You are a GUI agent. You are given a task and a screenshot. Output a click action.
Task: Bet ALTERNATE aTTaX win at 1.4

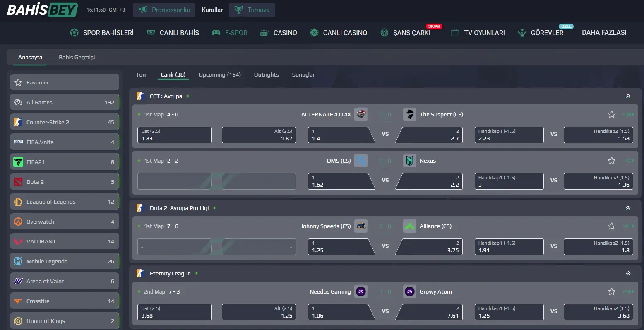point(341,135)
